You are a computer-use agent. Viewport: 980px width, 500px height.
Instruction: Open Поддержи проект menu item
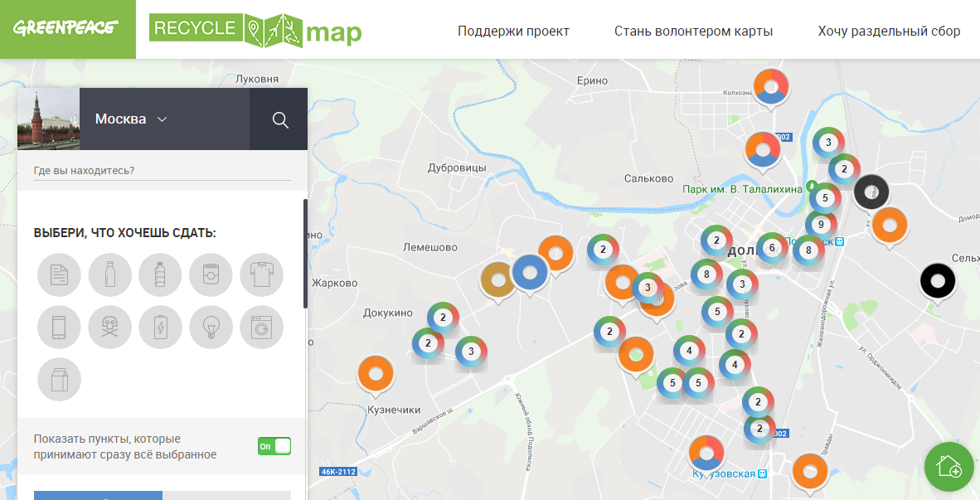[x=513, y=32]
